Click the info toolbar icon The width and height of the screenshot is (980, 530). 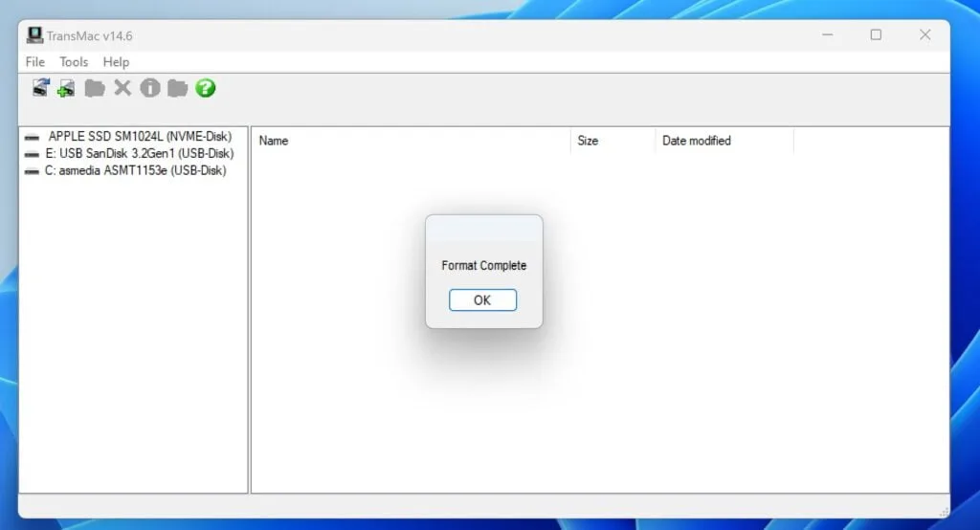click(150, 87)
